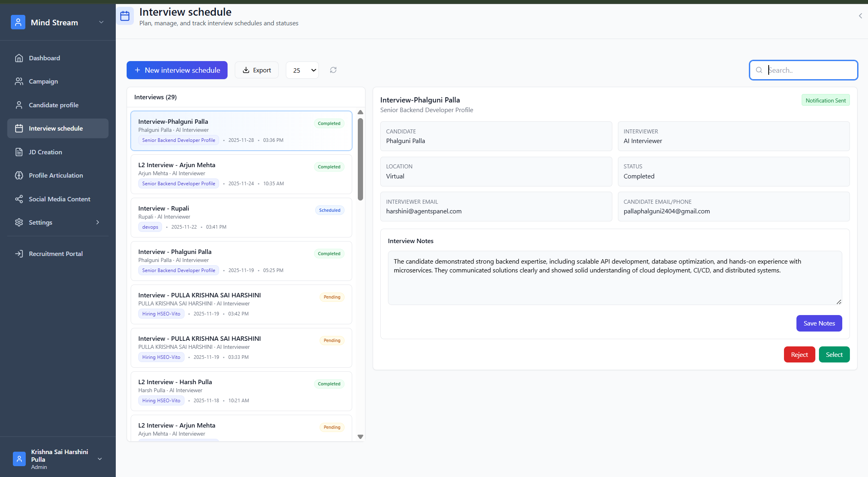Screen dimensions: 868x477
Task: Click into the Search input field
Action: coord(809,70)
